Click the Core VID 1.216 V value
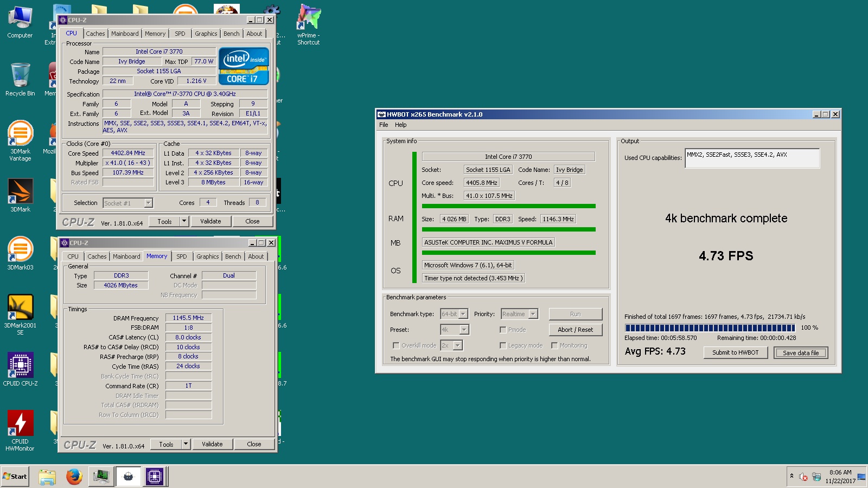The height and width of the screenshot is (488, 868). click(x=196, y=81)
